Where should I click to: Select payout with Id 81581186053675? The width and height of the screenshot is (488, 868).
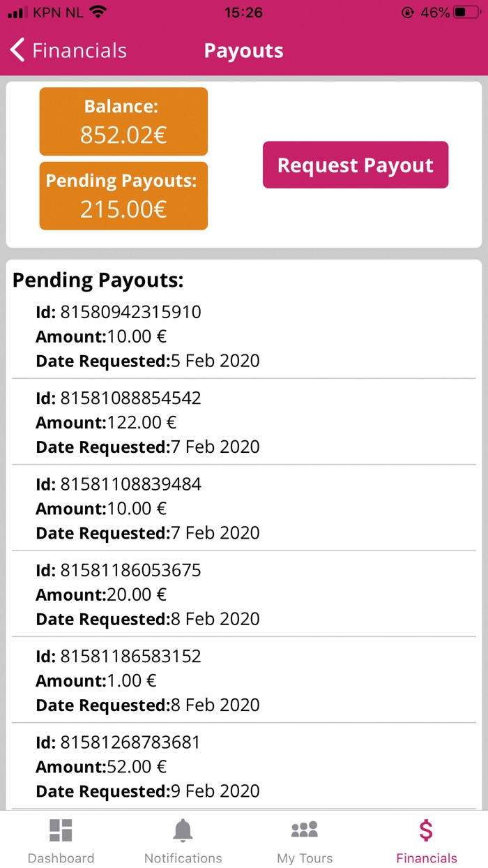pos(244,594)
